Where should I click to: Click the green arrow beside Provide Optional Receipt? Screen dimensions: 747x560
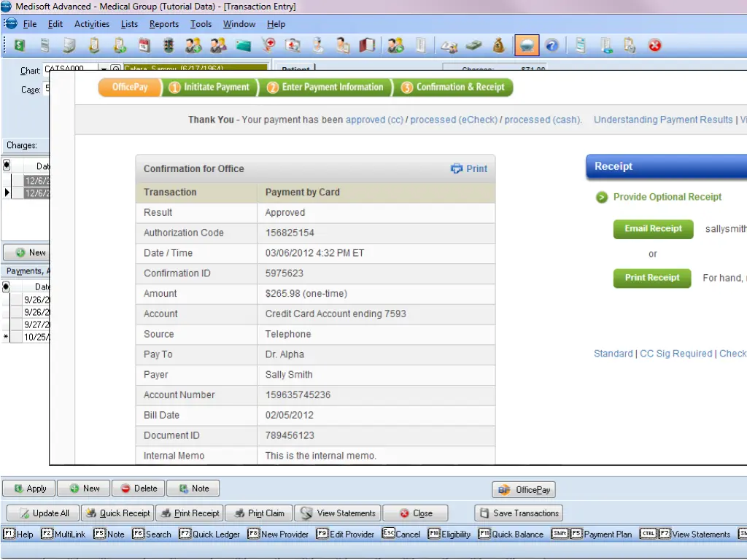602,197
